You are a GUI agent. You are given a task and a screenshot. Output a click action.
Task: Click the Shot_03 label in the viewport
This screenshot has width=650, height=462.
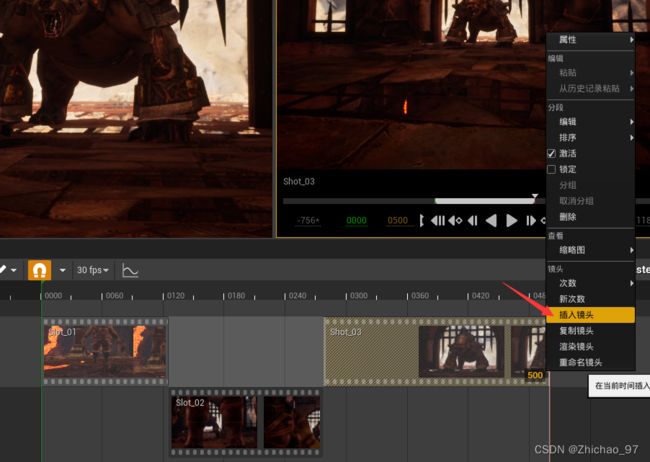pos(299,181)
